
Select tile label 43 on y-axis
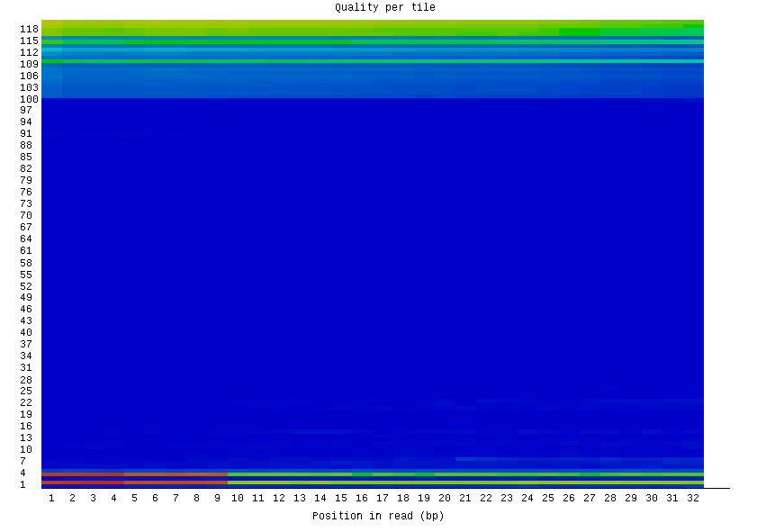click(26, 320)
